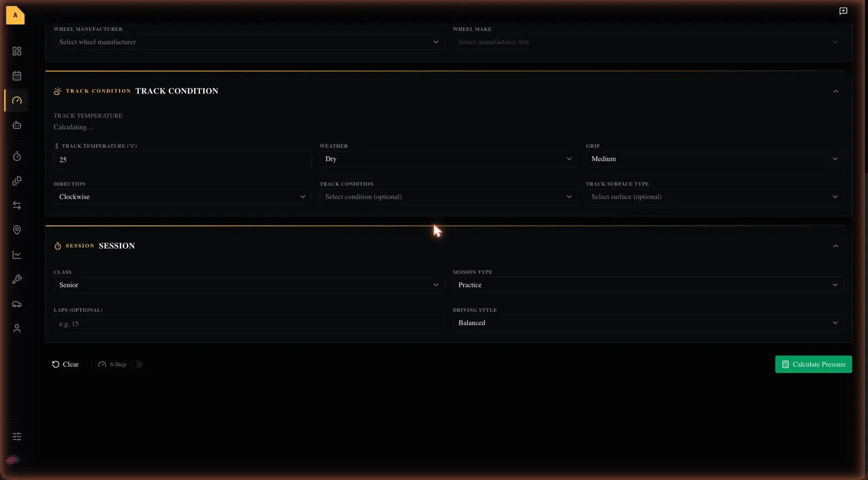Viewport: 868px width, 480px height.
Task: Open the Track Condition optional dropdown
Action: (x=449, y=197)
